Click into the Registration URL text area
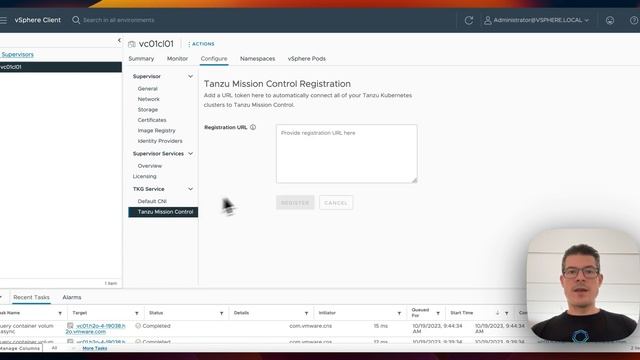640x360 pixels. (347, 154)
